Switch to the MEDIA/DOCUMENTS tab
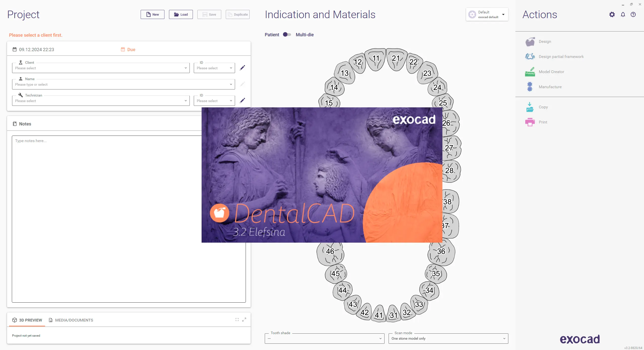644x350 pixels. tap(71, 320)
